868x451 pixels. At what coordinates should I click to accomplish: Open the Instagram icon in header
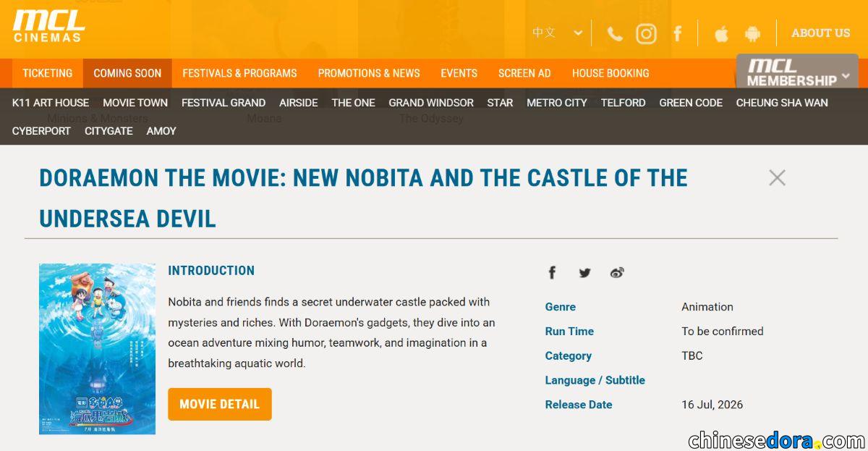click(646, 34)
